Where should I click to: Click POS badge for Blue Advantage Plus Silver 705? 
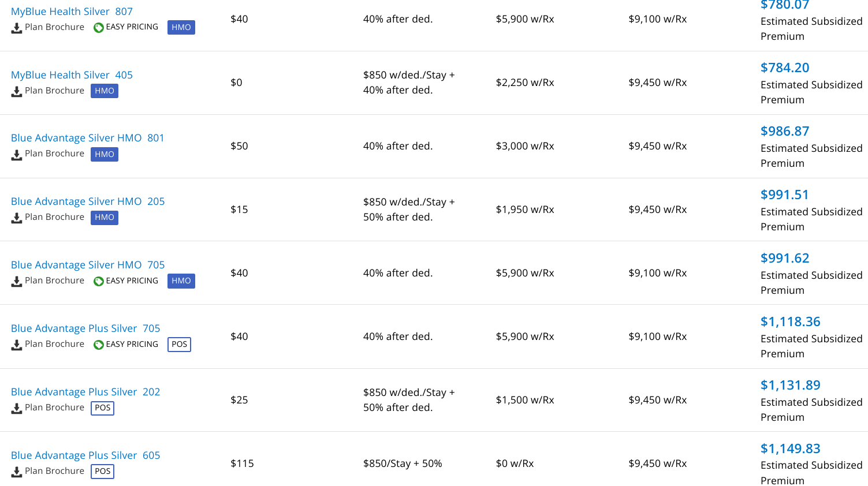(179, 344)
